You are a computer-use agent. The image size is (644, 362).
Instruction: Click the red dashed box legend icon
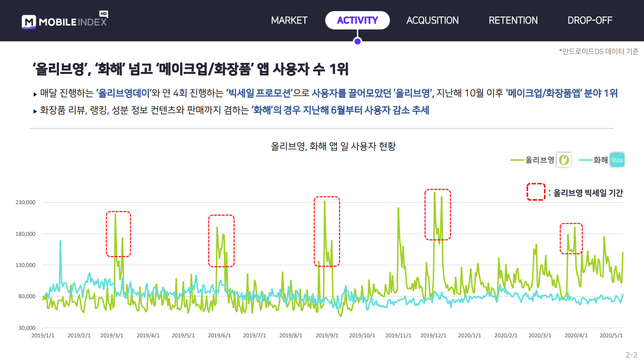pos(536,192)
